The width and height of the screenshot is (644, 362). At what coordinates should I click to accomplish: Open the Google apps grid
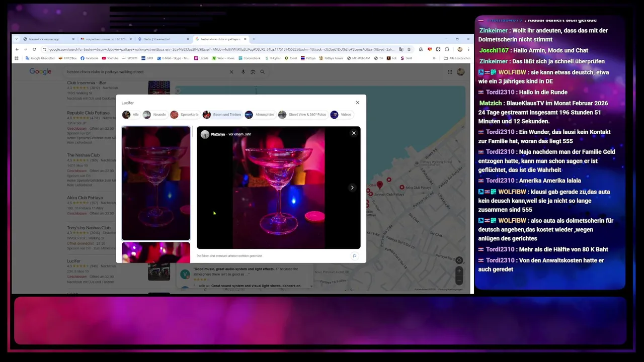click(x=450, y=72)
